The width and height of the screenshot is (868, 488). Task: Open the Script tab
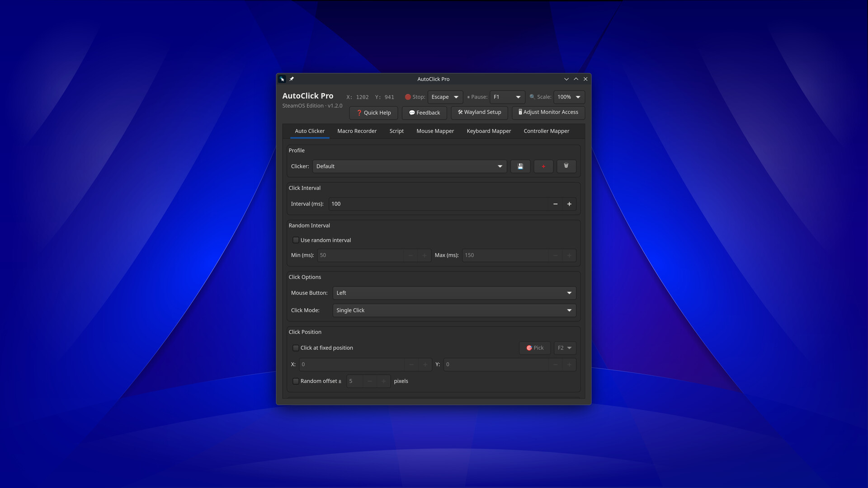tap(396, 131)
